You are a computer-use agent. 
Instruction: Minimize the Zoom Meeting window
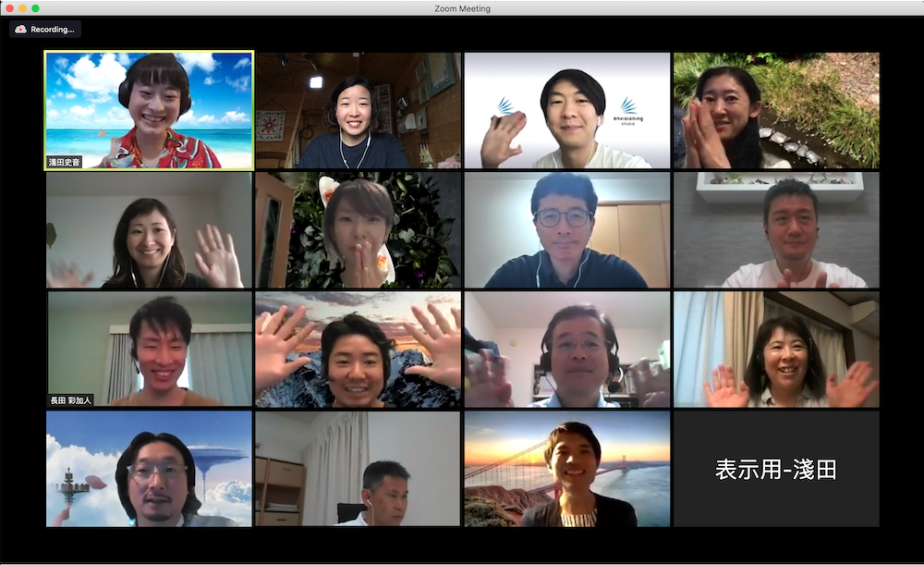coord(22,8)
